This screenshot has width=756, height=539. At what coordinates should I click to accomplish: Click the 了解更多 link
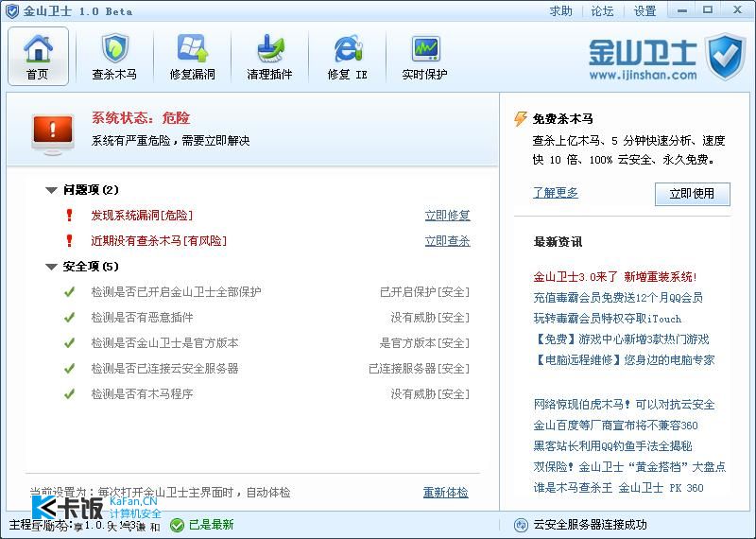coord(556,193)
